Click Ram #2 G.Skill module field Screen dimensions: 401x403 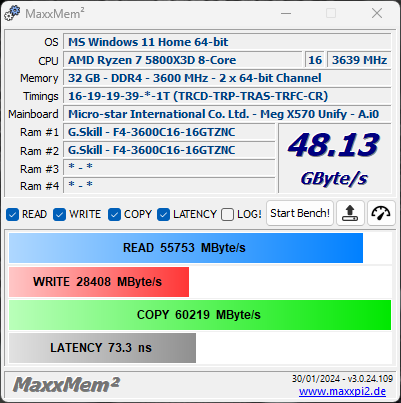point(169,150)
